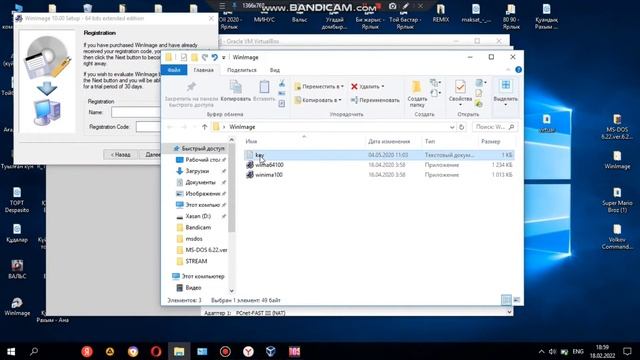Open the Файл tab in Explorer ribbon
The height and width of the screenshot is (360, 640).
tap(174, 70)
